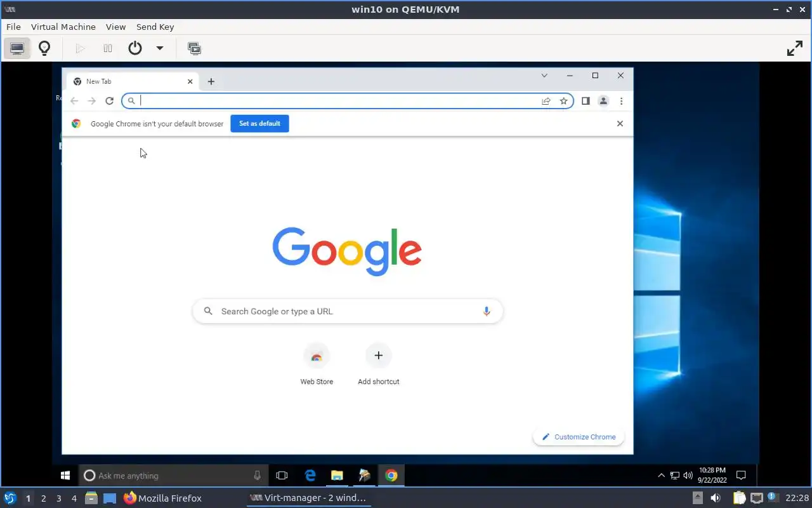Open Windows Action Center notifications

(x=740, y=475)
